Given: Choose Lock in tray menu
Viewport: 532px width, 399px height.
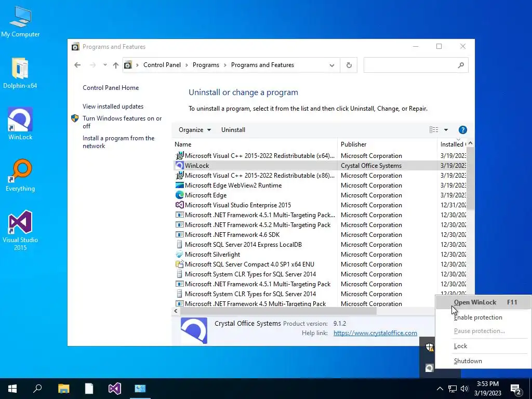Looking at the screenshot, I should pos(483,346).
